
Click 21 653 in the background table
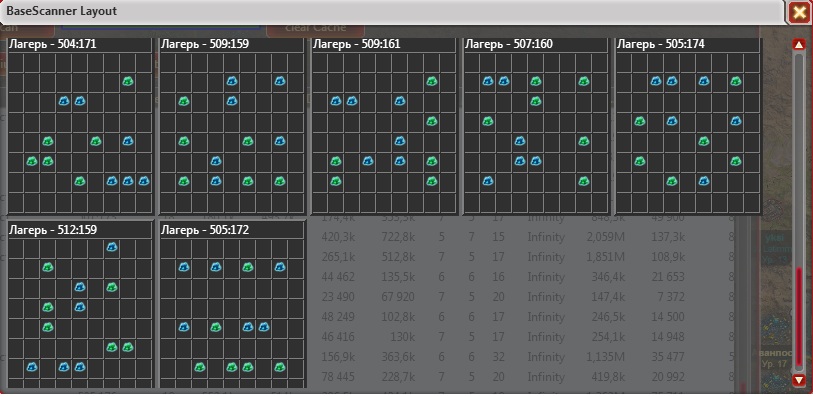(x=668, y=277)
